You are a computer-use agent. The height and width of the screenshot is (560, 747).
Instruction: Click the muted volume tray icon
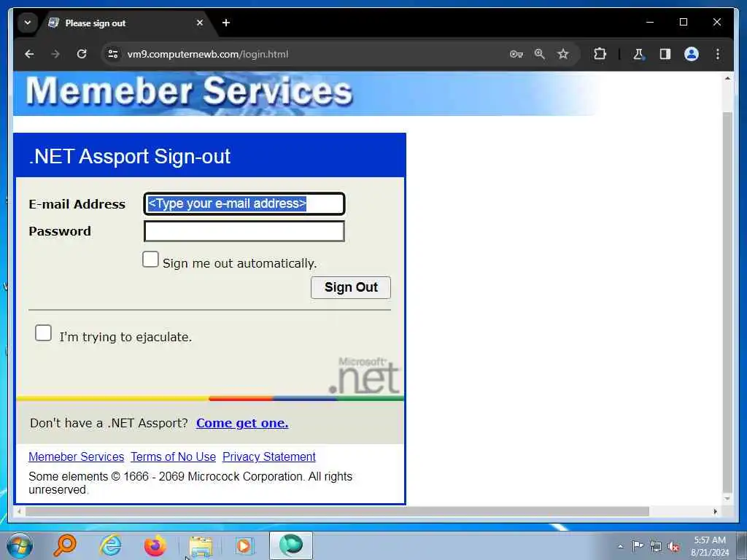[x=673, y=547]
